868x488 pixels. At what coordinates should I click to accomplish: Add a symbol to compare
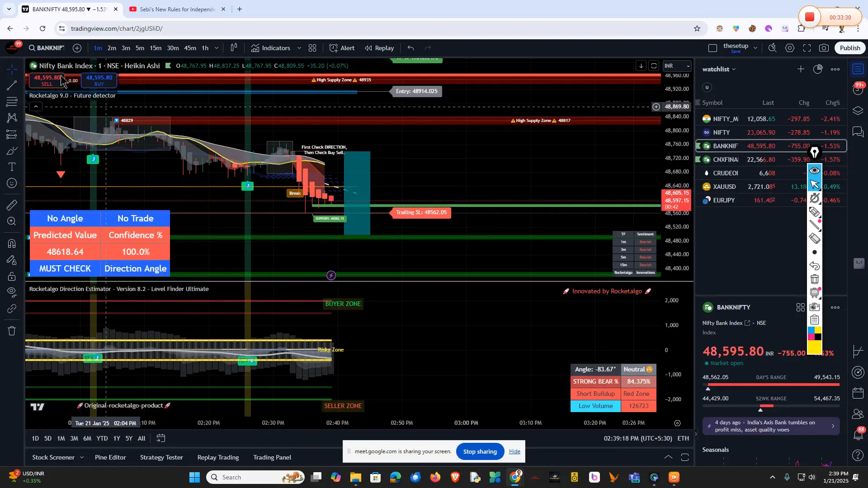[x=77, y=48]
